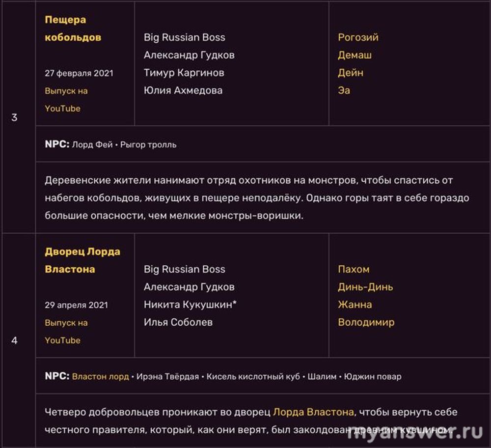Open Выпуск на YouTube link for episode 4
The height and width of the screenshot is (448, 491).
pyautogui.click(x=66, y=332)
